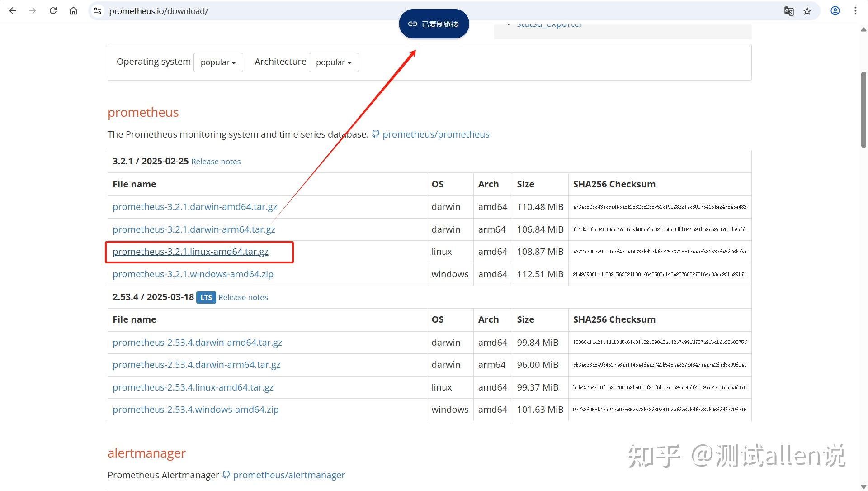Click the forward navigation arrow
868x491 pixels.
pyautogui.click(x=33, y=11)
